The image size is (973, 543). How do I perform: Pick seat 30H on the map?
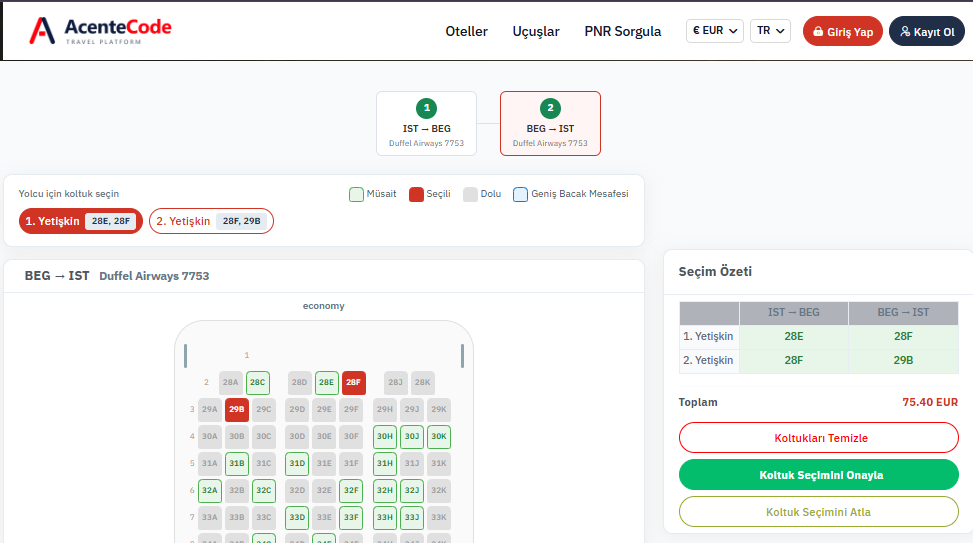click(x=385, y=436)
